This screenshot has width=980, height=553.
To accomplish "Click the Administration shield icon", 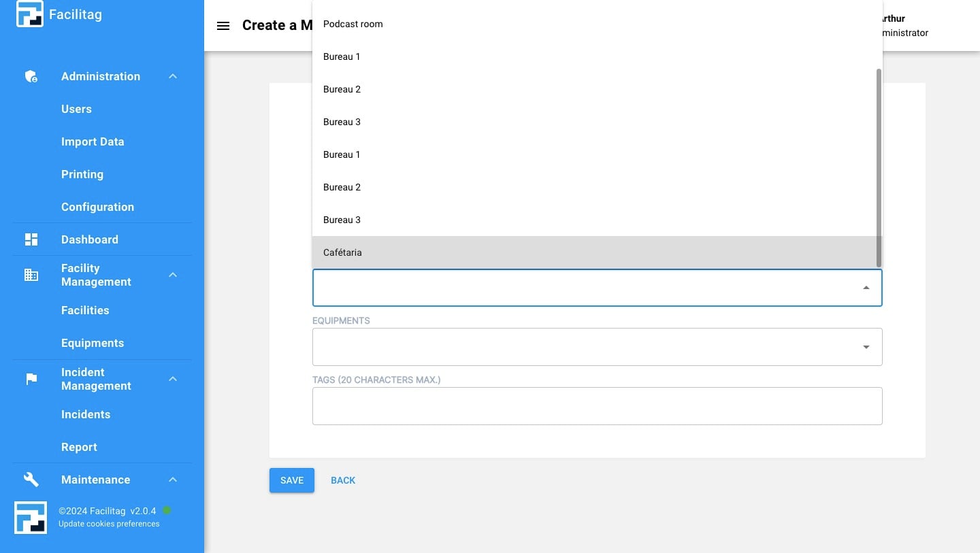I will [x=31, y=77].
